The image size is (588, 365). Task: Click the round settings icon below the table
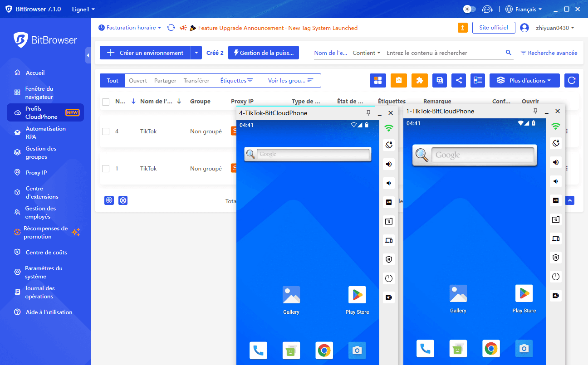[x=109, y=200]
